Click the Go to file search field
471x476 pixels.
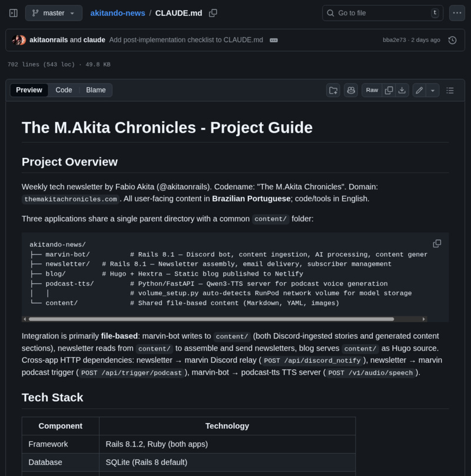[x=383, y=13]
